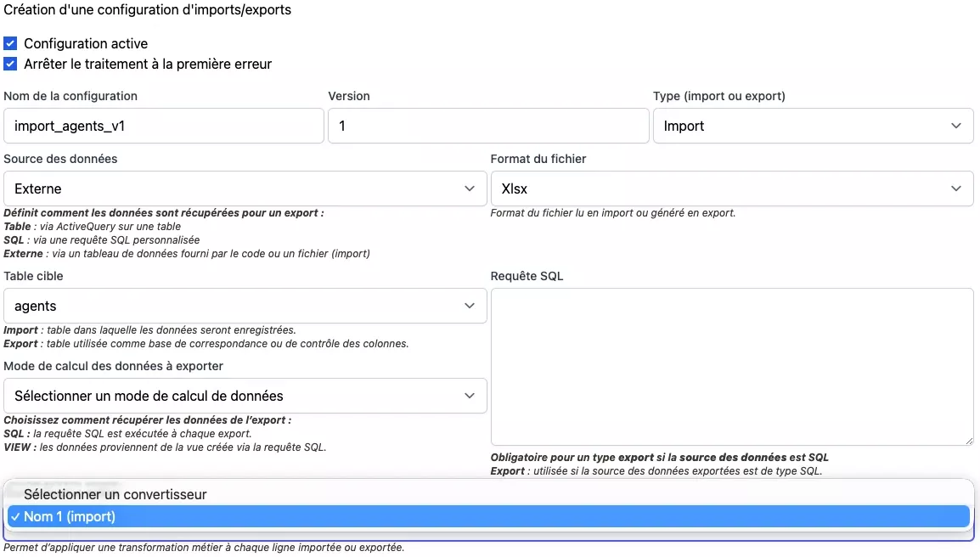
Task: Click the Configuration active label text
Action: 86,43
